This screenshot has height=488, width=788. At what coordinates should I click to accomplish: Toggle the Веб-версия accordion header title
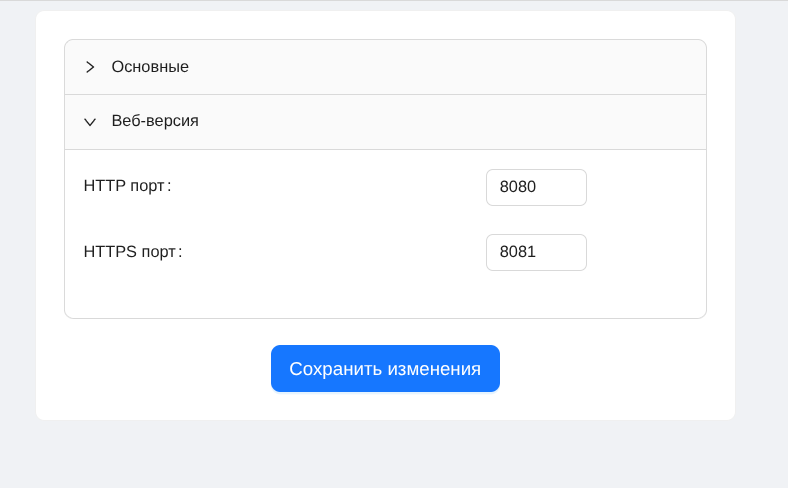[155, 121]
